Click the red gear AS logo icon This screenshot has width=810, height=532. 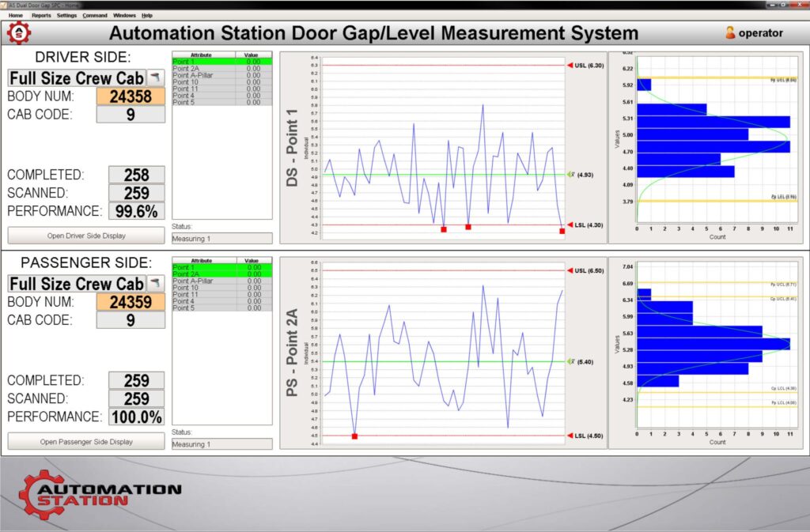[19, 33]
